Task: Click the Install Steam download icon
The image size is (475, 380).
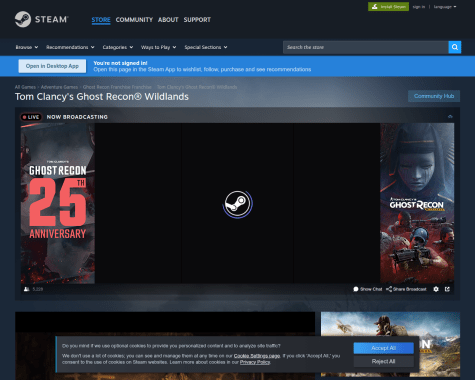Action: point(375,7)
